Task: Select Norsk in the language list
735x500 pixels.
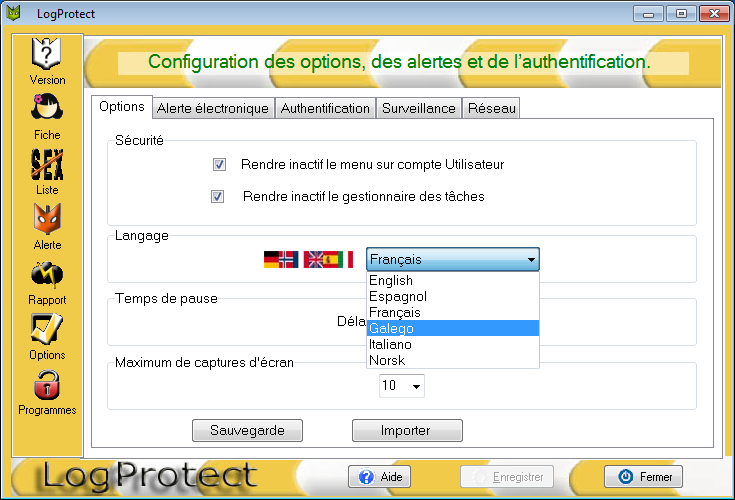Action: pyautogui.click(x=453, y=360)
